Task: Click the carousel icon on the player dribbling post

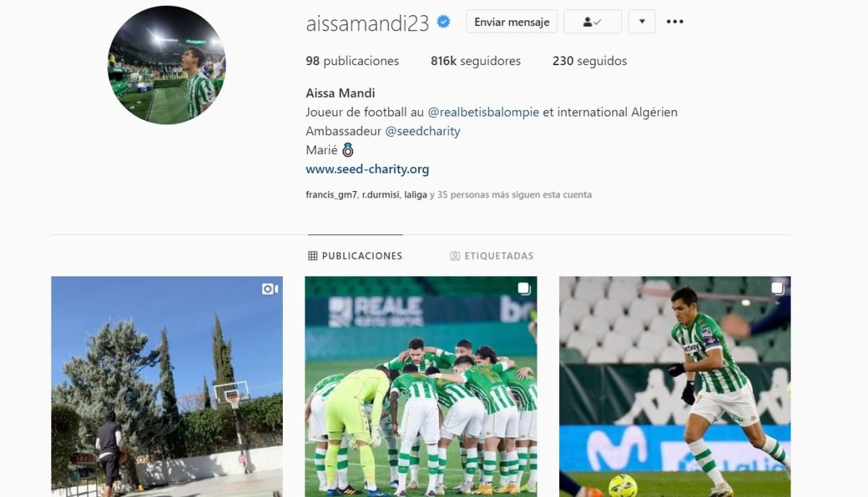Action: point(778,289)
